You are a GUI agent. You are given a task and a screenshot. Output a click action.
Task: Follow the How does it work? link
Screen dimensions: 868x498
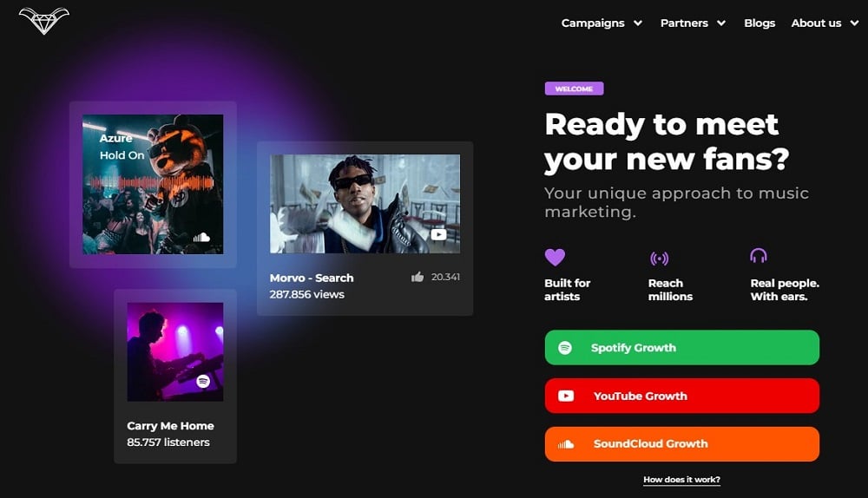pyautogui.click(x=682, y=480)
